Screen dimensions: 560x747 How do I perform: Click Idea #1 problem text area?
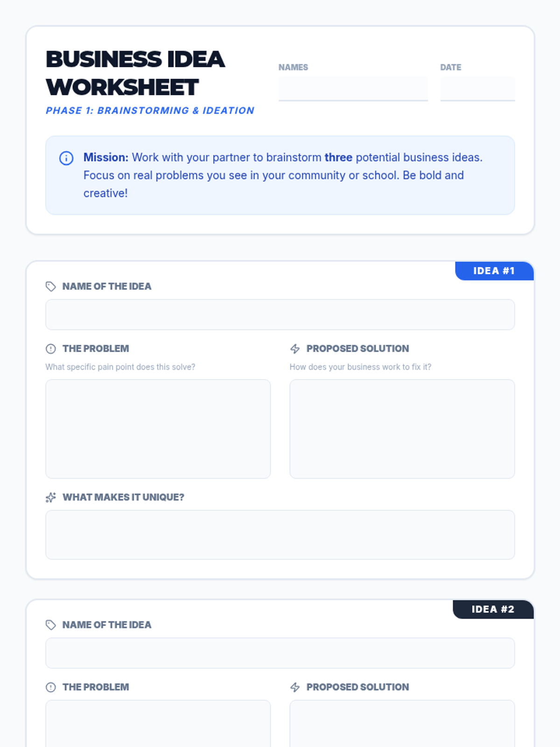click(158, 429)
